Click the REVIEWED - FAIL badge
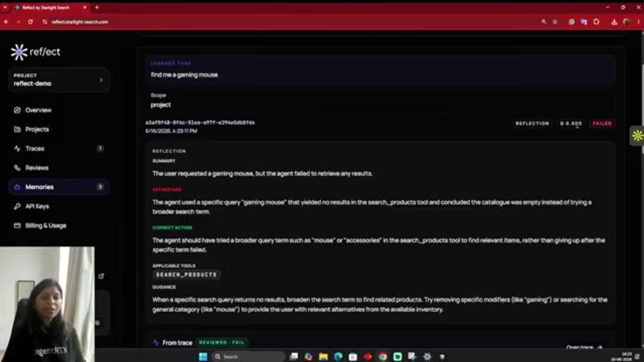This screenshot has height=362, width=644. (222, 343)
